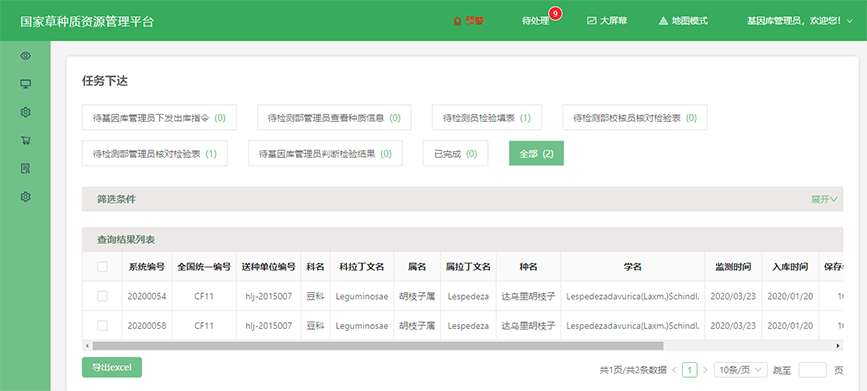The image size is (867, 391).
Task: Click the 科拉丁文名 column header
Action: pyautogui.click(x=362, y=267)
